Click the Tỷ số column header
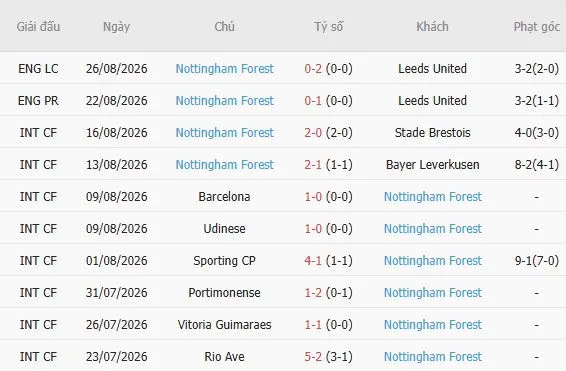566x371 pixels. pyautogui.click(x=328, y=27)
